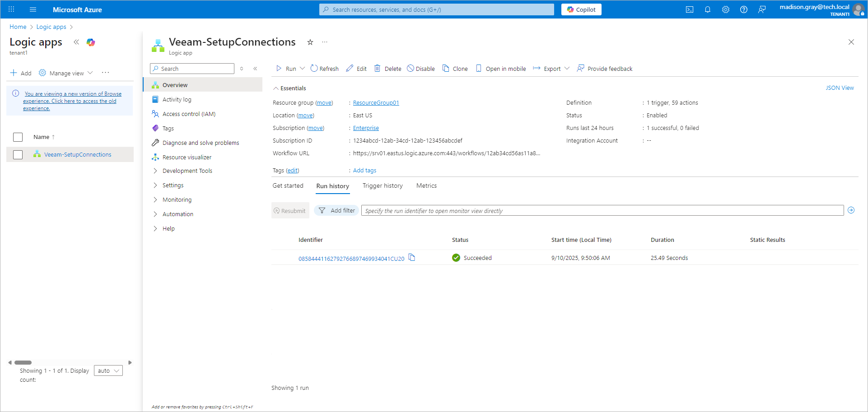Copy the run identifier to clipboard

point(412,258)
